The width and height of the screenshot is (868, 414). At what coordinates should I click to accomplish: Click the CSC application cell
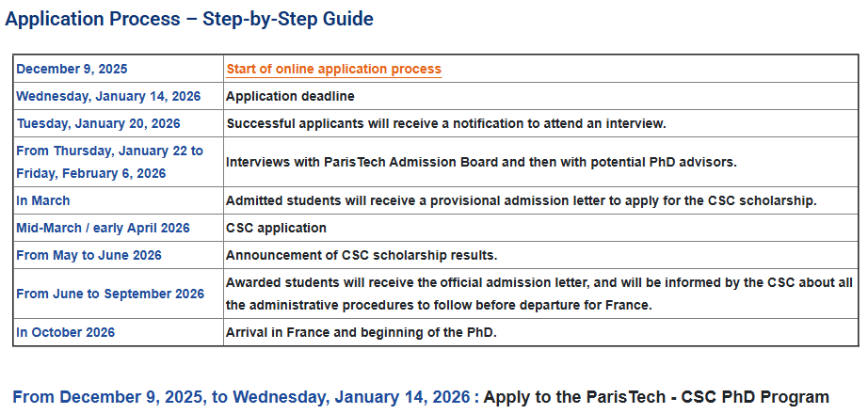click(x=277, y=228)
